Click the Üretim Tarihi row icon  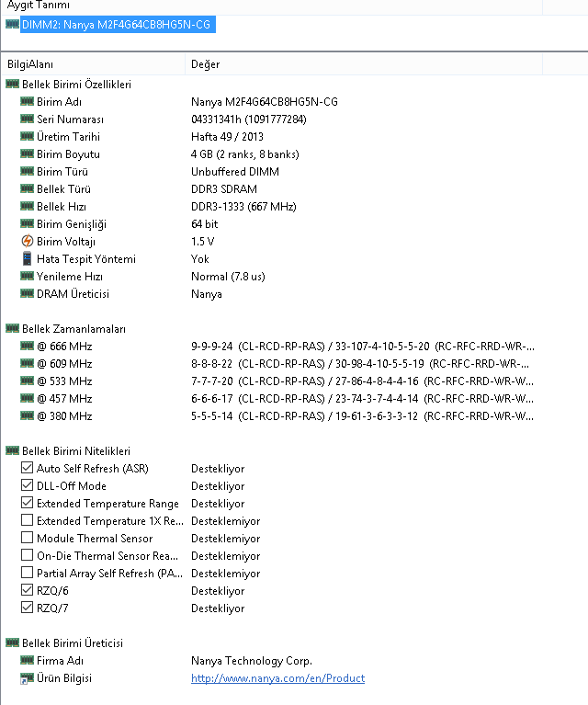pos(27,136)
